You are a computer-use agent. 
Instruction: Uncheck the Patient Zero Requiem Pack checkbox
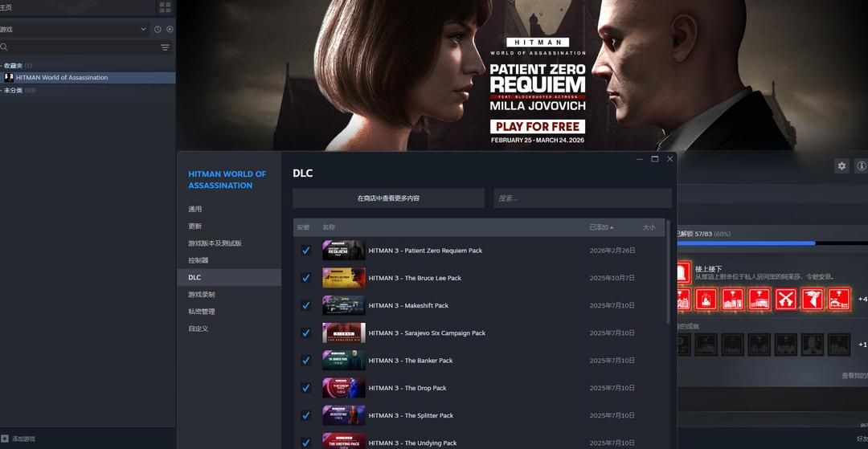click(305, 251)
